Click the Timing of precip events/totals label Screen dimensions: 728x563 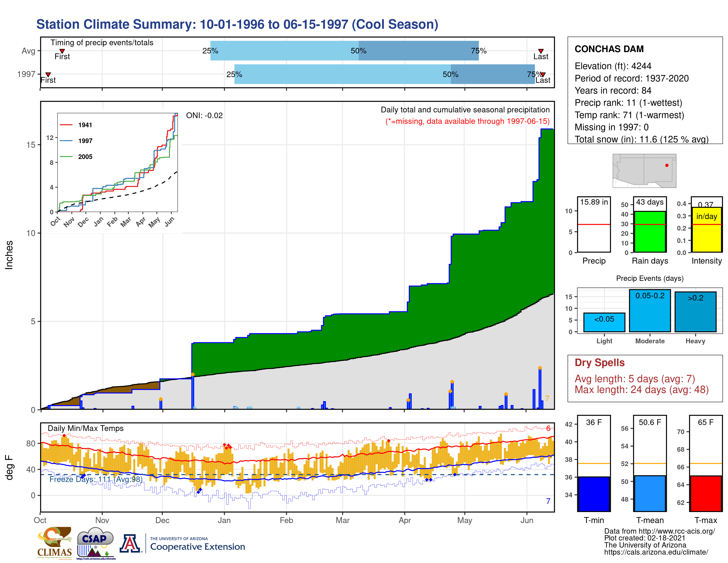pos(102,43)
